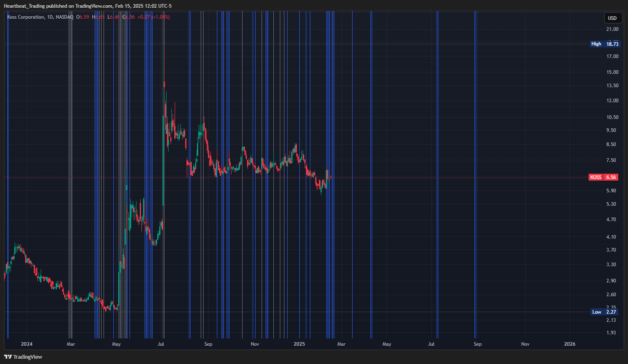Click the 13.50 price axis label

612,86
